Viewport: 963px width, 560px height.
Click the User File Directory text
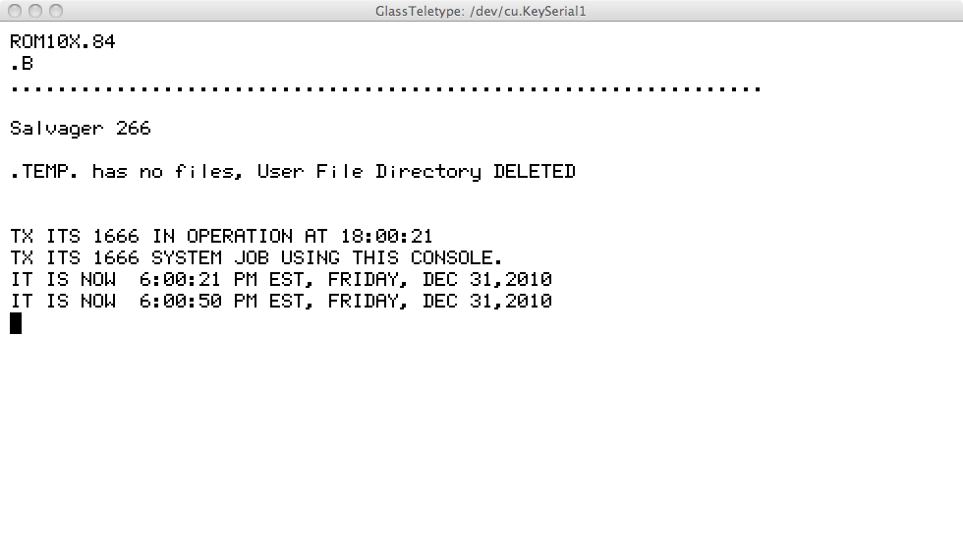point(368,172)
